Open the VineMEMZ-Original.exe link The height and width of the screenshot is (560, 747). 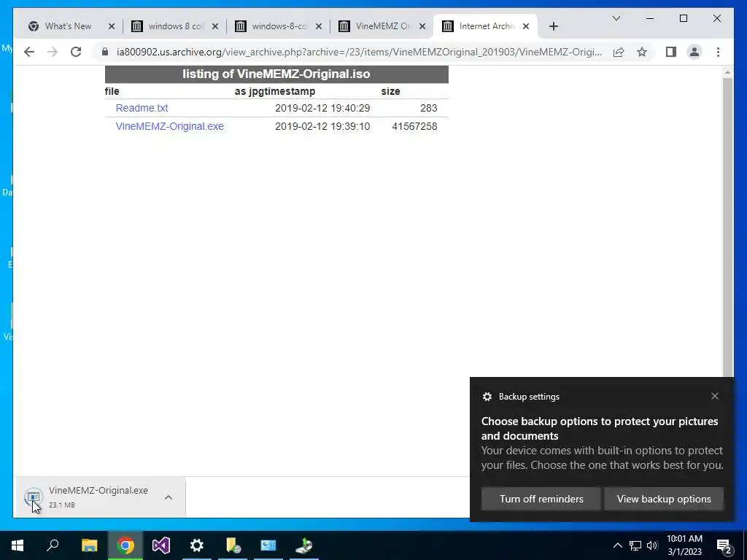tap(169, 126)
